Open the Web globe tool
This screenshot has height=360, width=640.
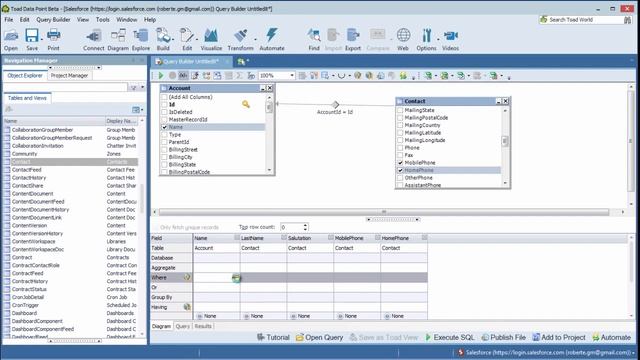click(403, 40)
